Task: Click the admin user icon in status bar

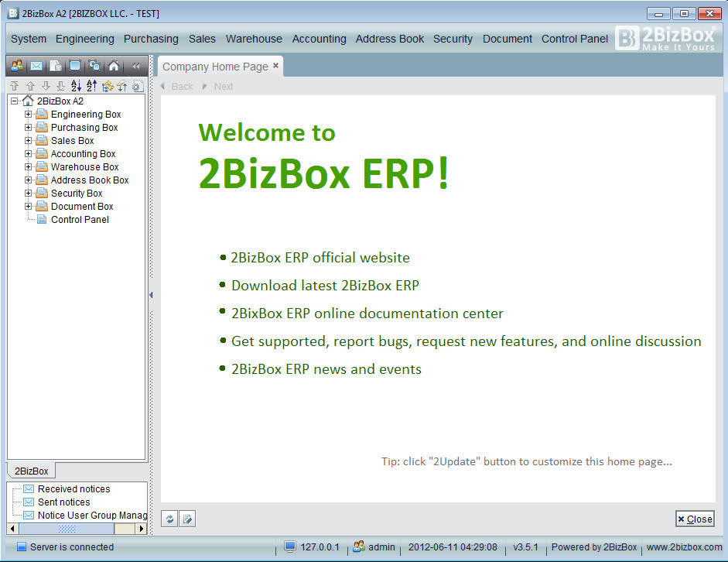Action: coord(359,547)
